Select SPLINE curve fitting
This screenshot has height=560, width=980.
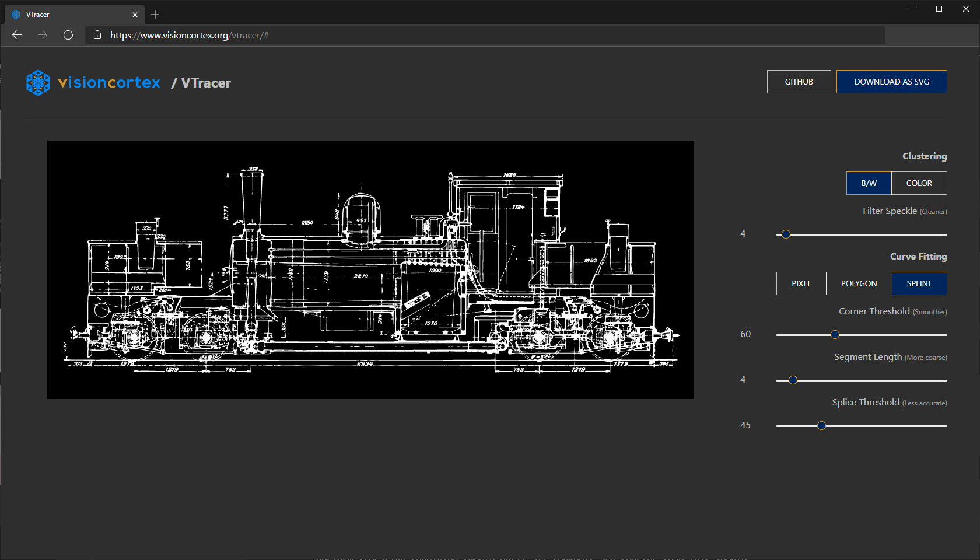pos(919,283)
